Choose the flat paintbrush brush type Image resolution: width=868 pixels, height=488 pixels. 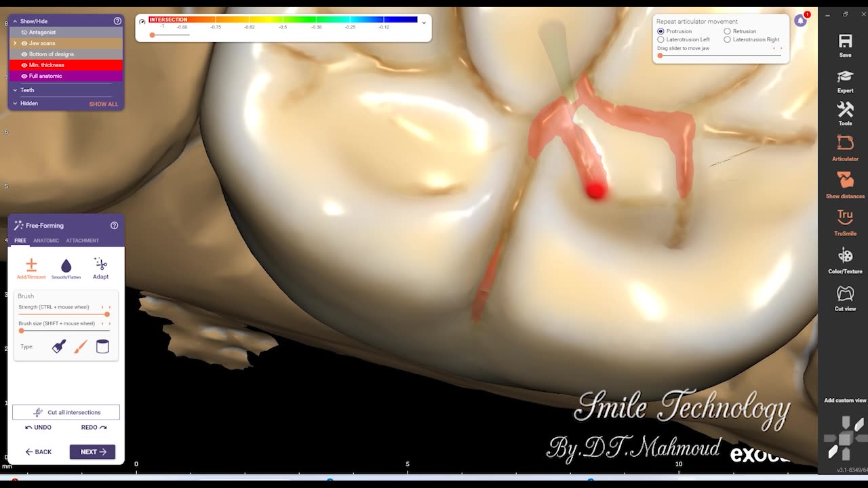(x=59, y=346)
